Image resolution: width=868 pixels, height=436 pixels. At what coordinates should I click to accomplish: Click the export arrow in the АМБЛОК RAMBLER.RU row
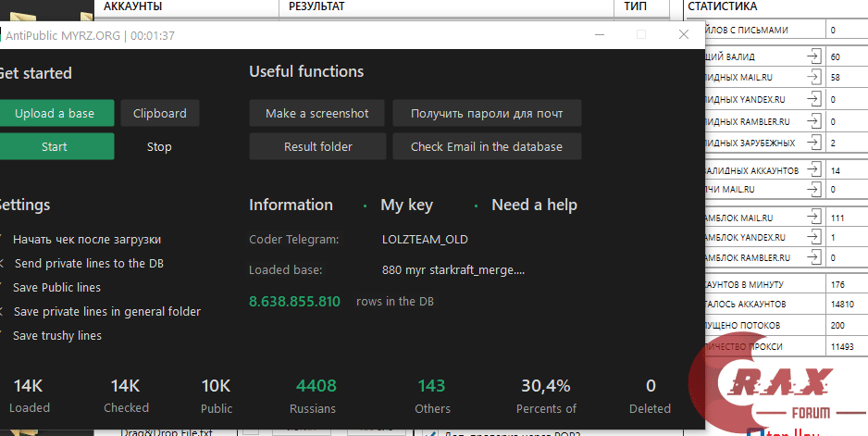pos(812,257)
